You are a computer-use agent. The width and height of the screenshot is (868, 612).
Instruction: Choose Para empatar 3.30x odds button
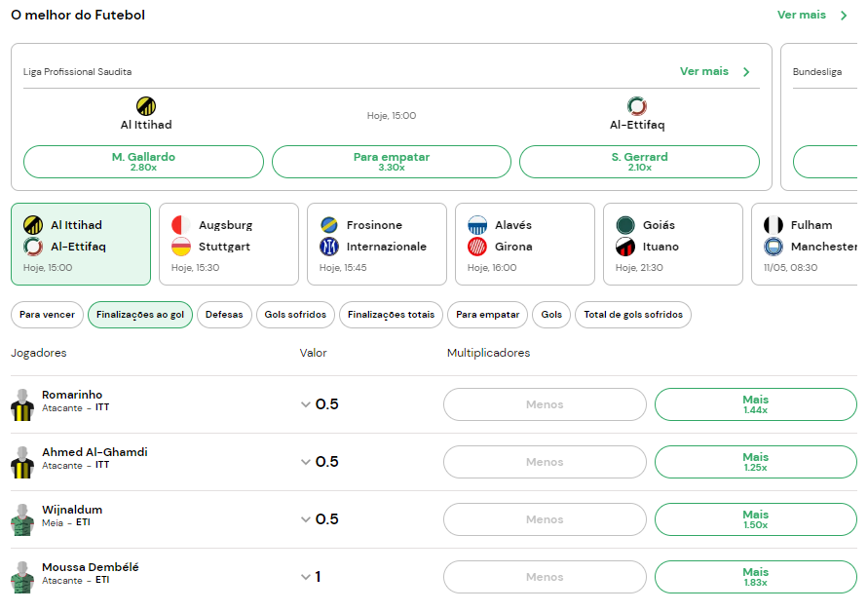click(391, 162)
